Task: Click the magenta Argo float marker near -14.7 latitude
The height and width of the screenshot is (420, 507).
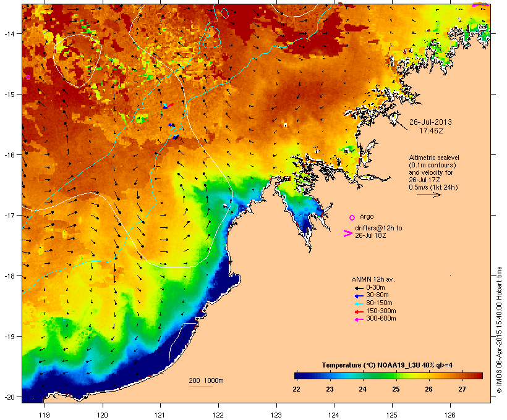Action: [28, 77]
